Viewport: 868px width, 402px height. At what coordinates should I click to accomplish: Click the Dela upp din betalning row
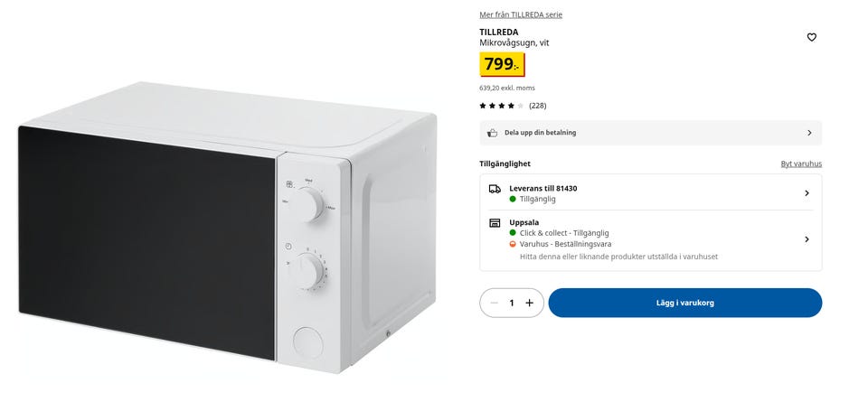[x=650, y=133]
